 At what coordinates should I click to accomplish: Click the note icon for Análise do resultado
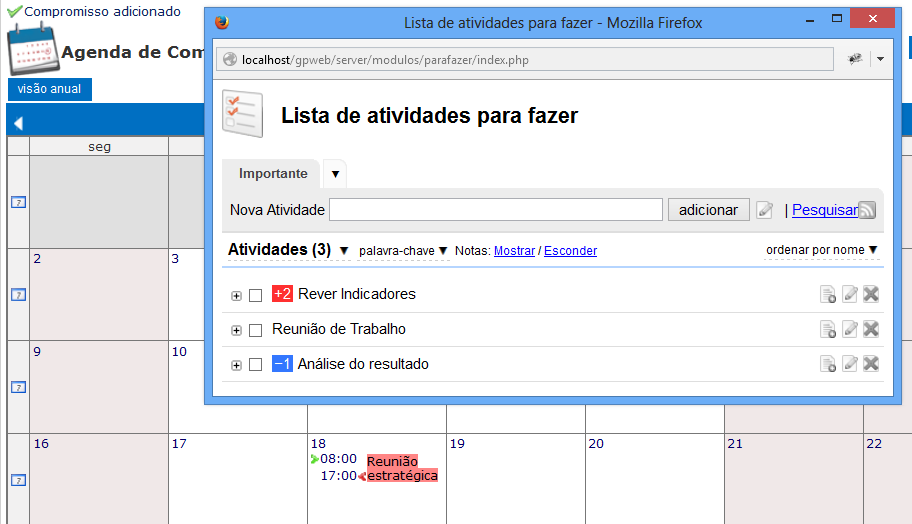coord(828,364)
